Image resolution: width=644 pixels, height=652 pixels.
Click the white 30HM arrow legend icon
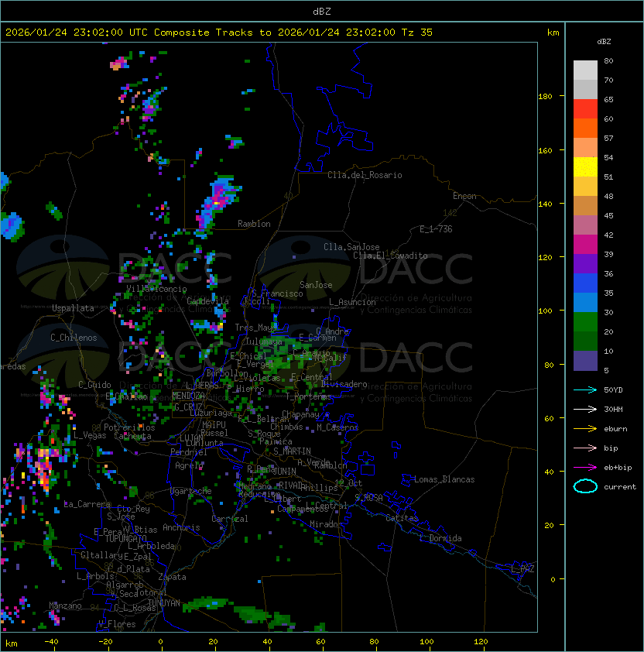(585, 410)
